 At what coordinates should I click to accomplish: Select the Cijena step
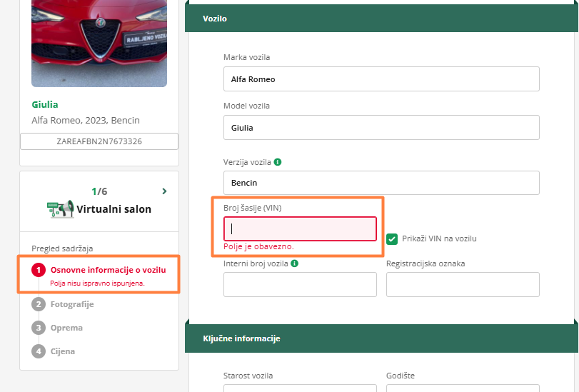(62, 351)
